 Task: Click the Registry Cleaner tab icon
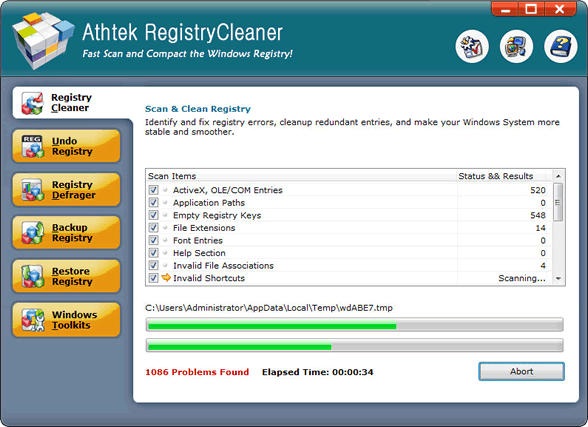click(x=33, y=103)
